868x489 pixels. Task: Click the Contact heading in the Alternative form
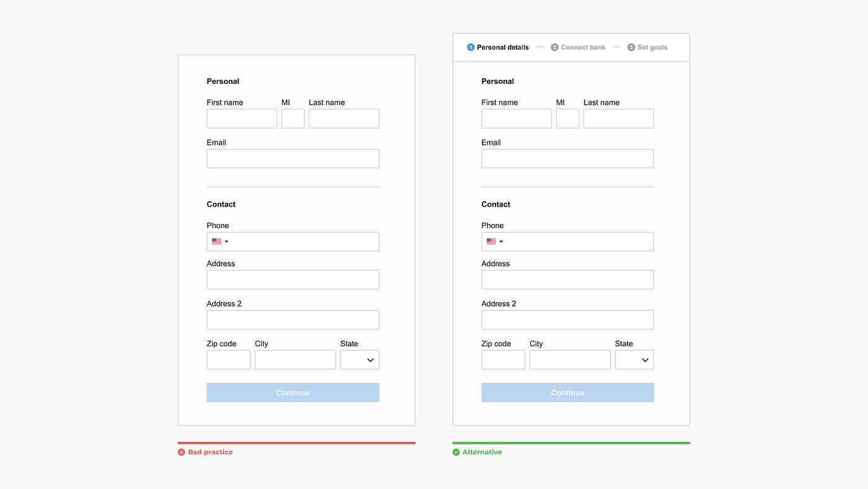coord(496,204)
